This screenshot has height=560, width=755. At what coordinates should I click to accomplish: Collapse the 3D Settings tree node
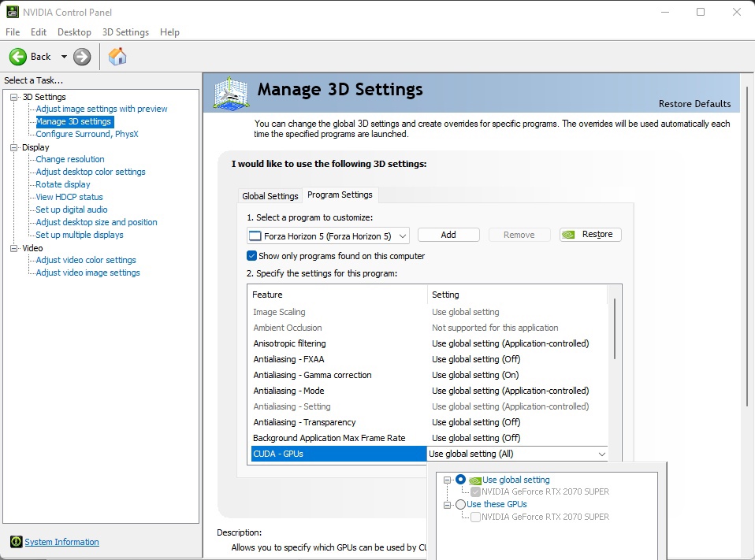click(13, 97)
